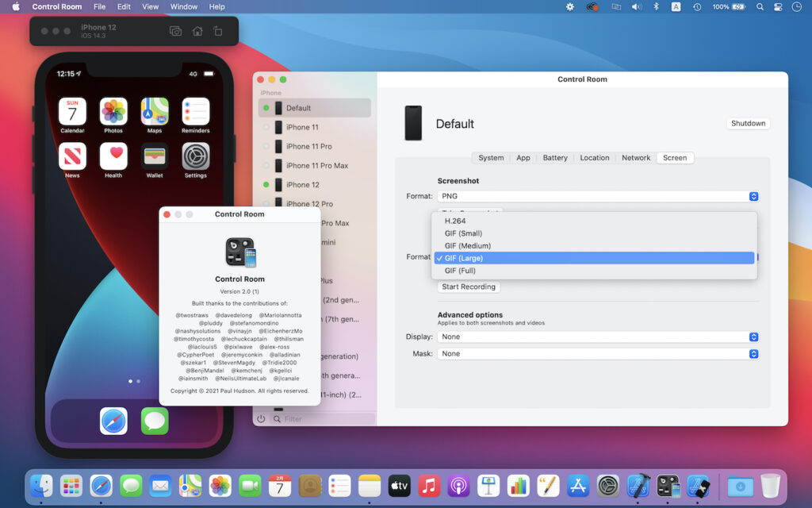
Task: Open the Window menu in menu bar
Action: click(x=184, y=6)
